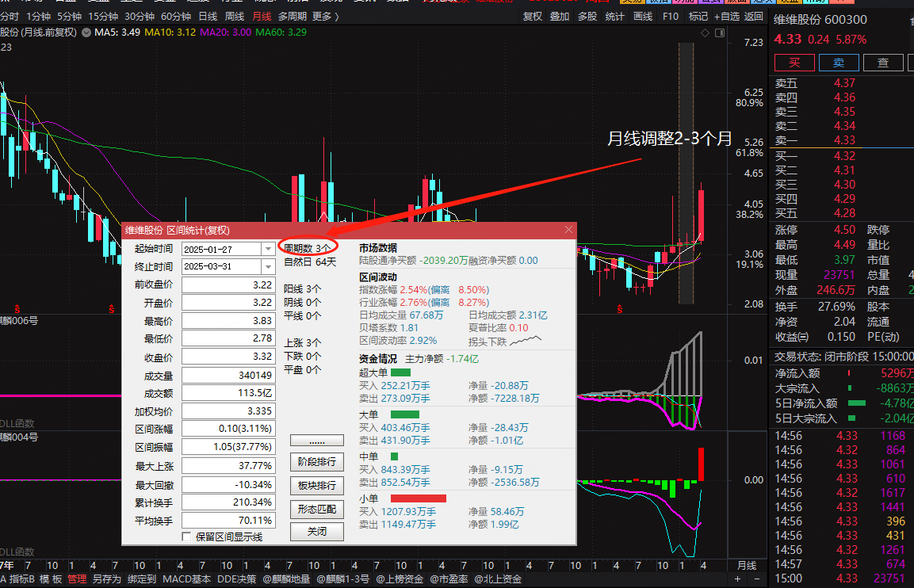Click the 板块排行 button in dialog
This screenshot has width=914, height=588.
(317, 486)
